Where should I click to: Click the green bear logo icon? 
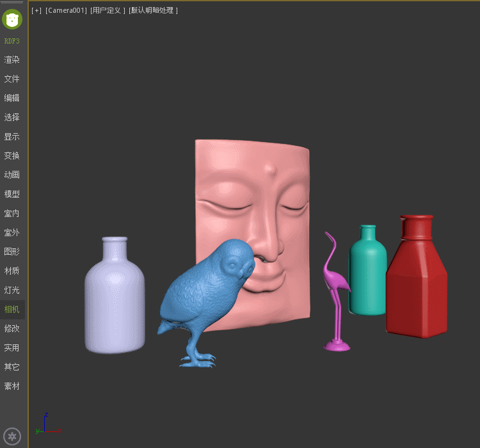[x=12, y=19]
